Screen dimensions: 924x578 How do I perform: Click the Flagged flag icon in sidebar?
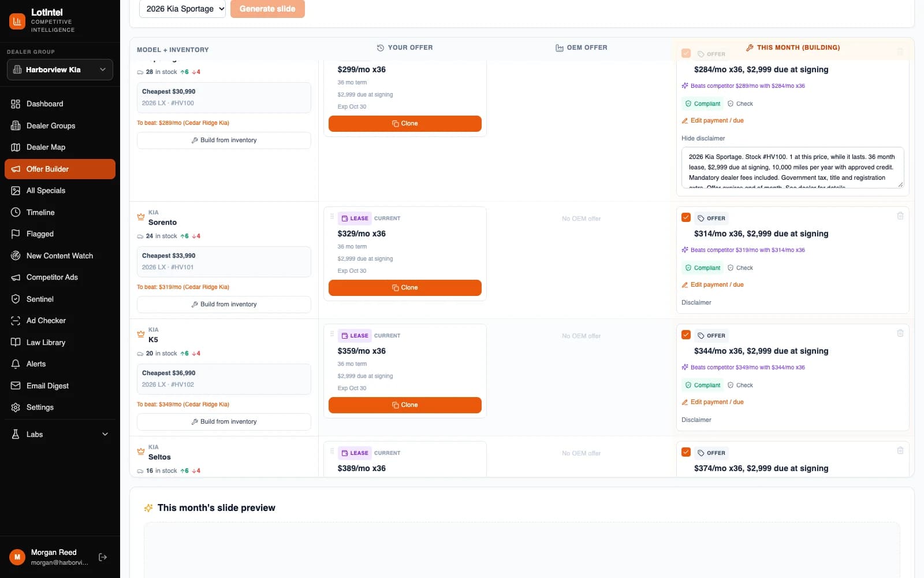(16, 234)
